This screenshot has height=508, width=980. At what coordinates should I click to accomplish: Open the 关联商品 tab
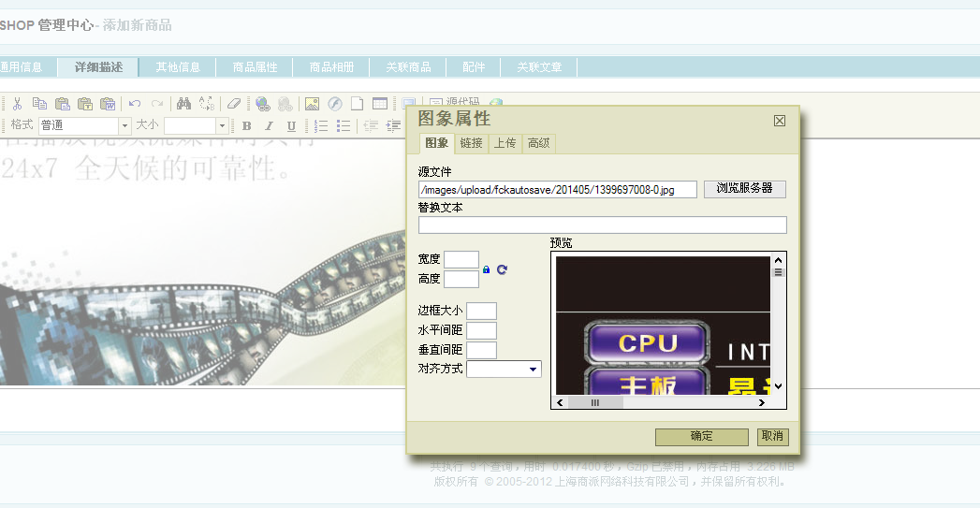coord(408,66)
